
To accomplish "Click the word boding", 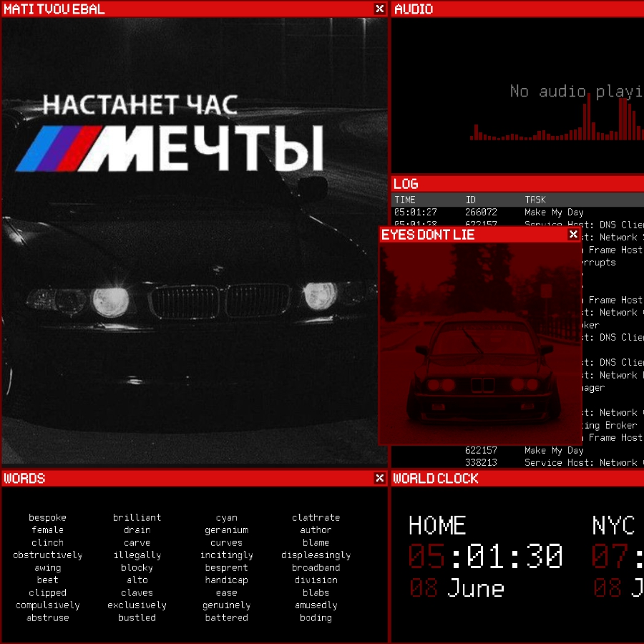I will click(316, 618).
